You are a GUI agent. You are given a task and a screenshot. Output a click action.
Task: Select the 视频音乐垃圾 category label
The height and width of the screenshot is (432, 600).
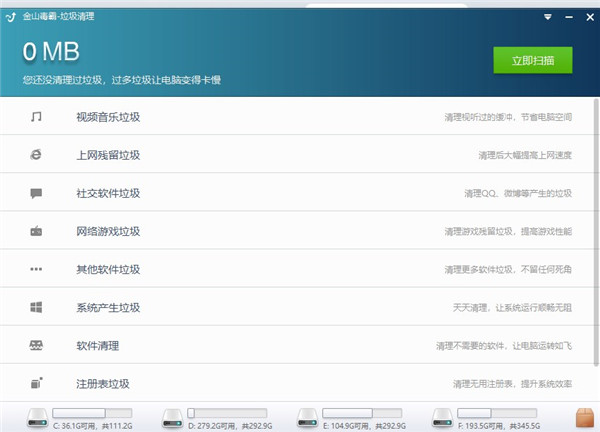click(x=108, y=117)
